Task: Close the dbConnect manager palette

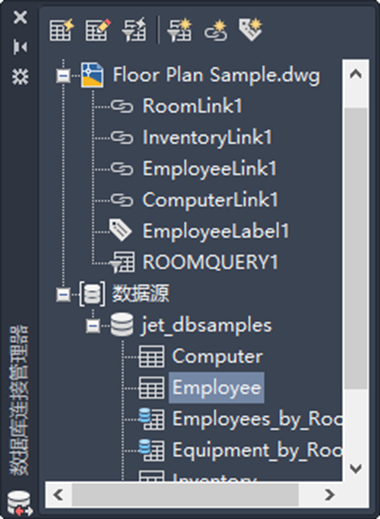Action: [x=20, y=17]
